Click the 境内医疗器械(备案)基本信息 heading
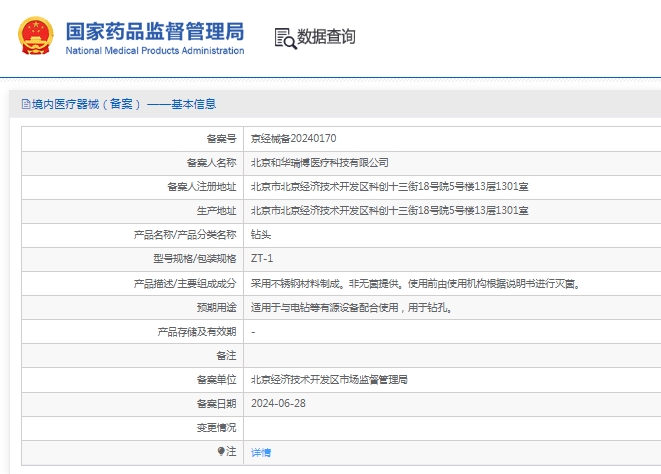 [x=124, y=104]
